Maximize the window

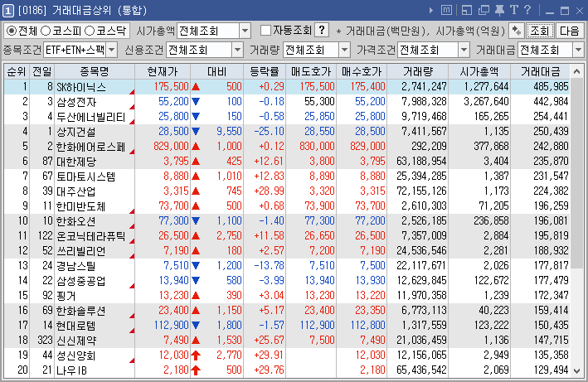coord(565,11)
